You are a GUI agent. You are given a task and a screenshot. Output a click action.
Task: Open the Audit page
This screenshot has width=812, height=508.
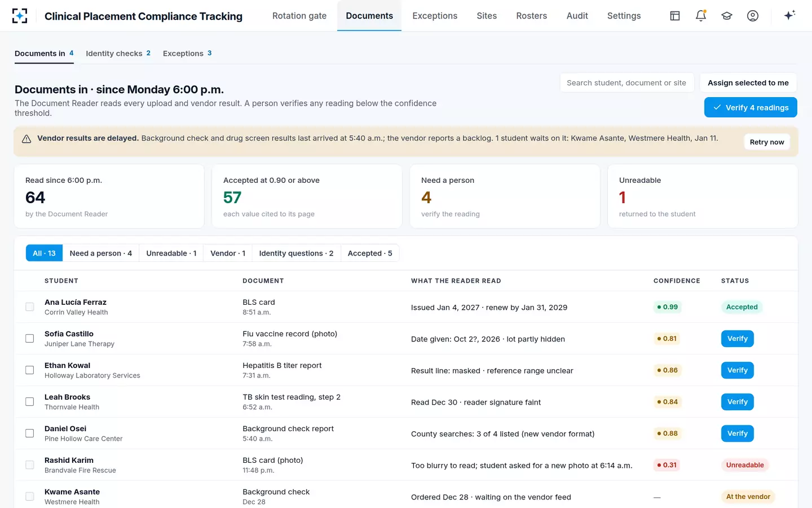pyautogui.click(x=577, y=16)
